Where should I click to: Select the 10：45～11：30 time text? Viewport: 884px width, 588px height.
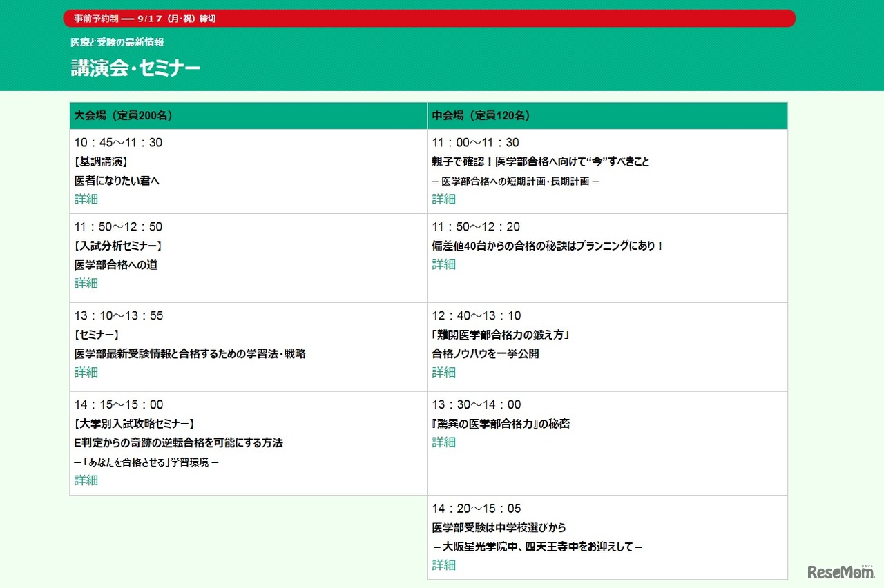(119, 143)
